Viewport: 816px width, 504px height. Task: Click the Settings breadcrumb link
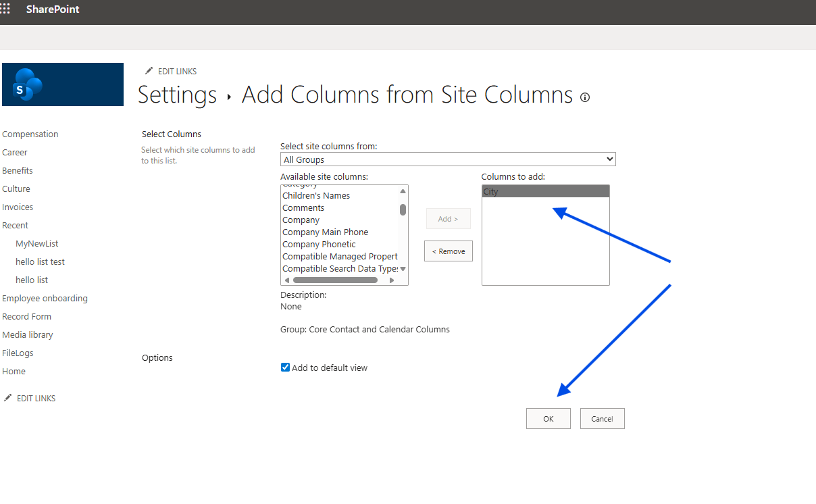point(177,95)
